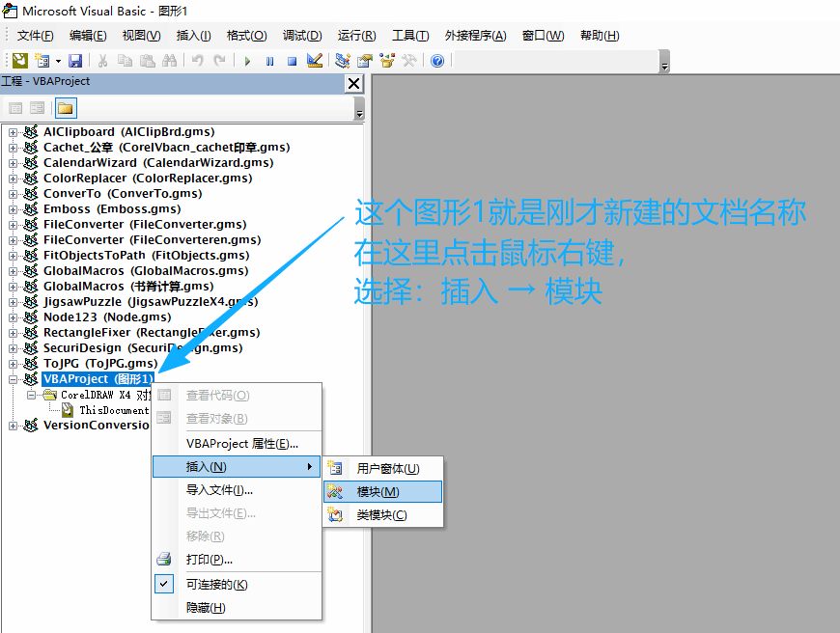The image size is (840, 633).
Task: Click 导入文件(I)... in context menu
Action: [x=219, y=490]
